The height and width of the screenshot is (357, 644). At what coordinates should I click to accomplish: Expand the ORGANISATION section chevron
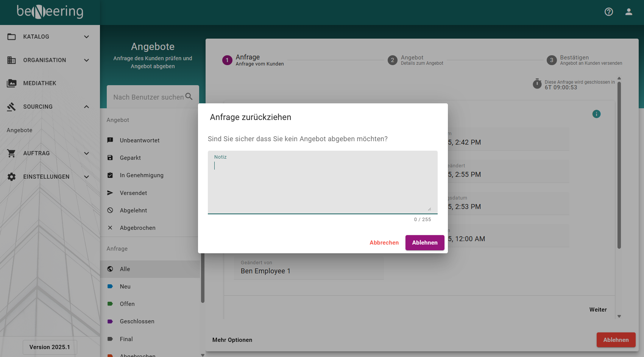(x=86, y=60)
